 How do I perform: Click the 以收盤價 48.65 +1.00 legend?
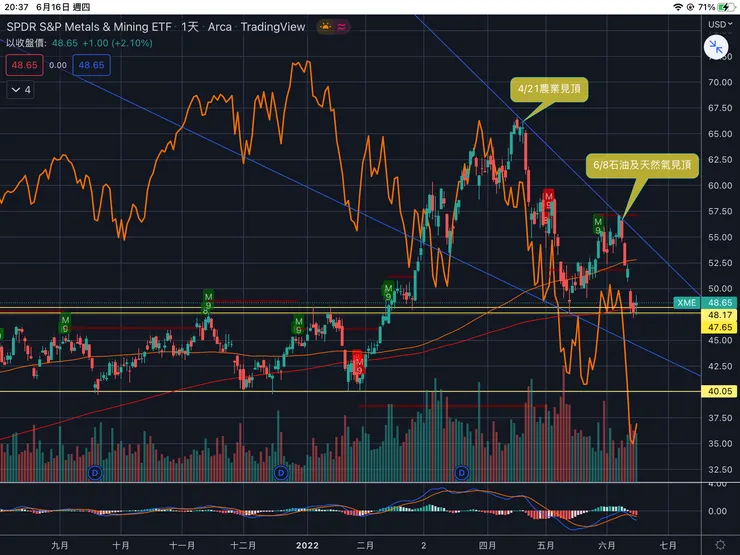[x=79, y=43]
